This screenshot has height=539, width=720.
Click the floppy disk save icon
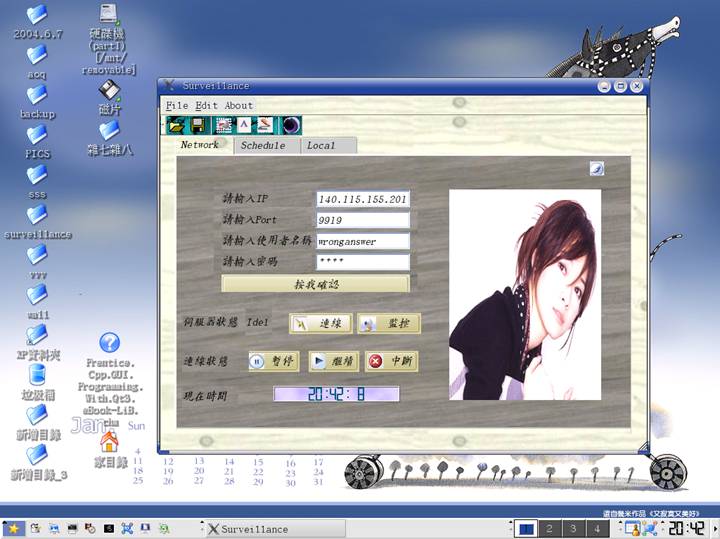pos(199,125)
